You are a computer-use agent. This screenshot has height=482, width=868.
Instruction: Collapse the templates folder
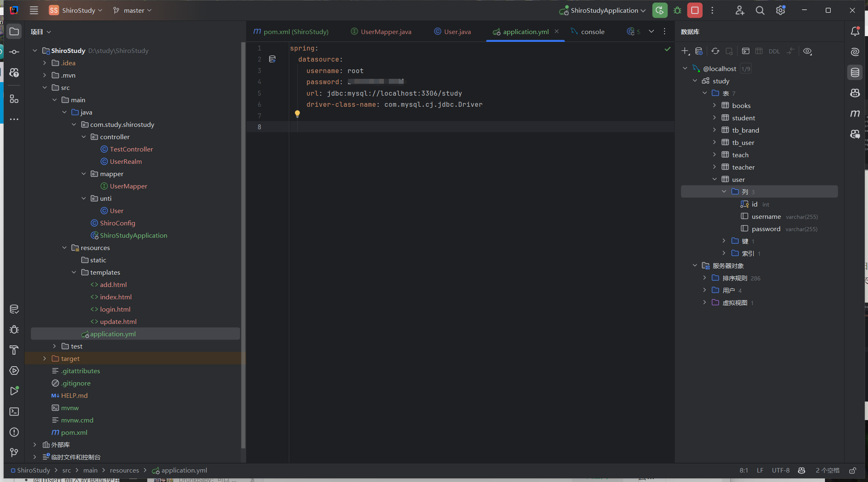tap(74, 272)
